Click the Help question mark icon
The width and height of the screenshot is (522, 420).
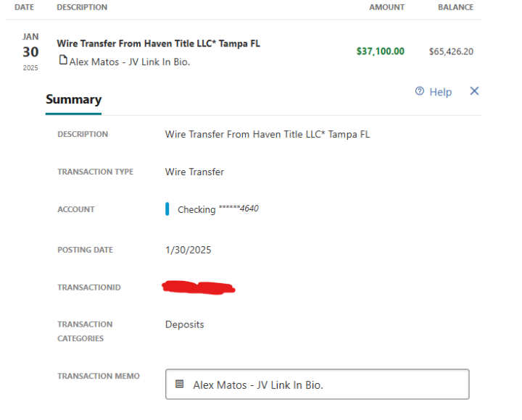[x=420, y=92]
